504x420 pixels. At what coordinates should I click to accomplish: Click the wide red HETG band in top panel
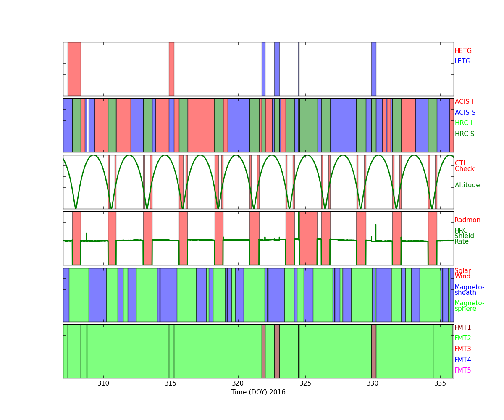(x=74, y=69)
